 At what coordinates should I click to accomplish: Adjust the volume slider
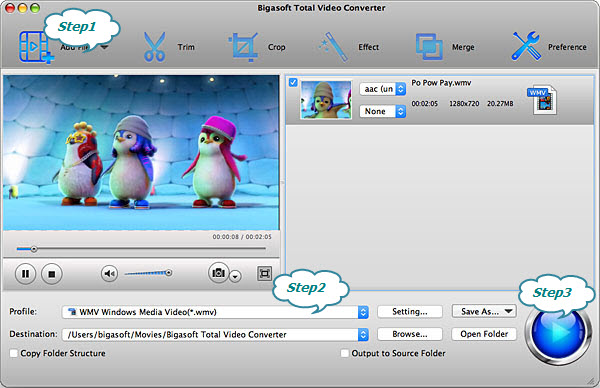(x=148, y=273)
